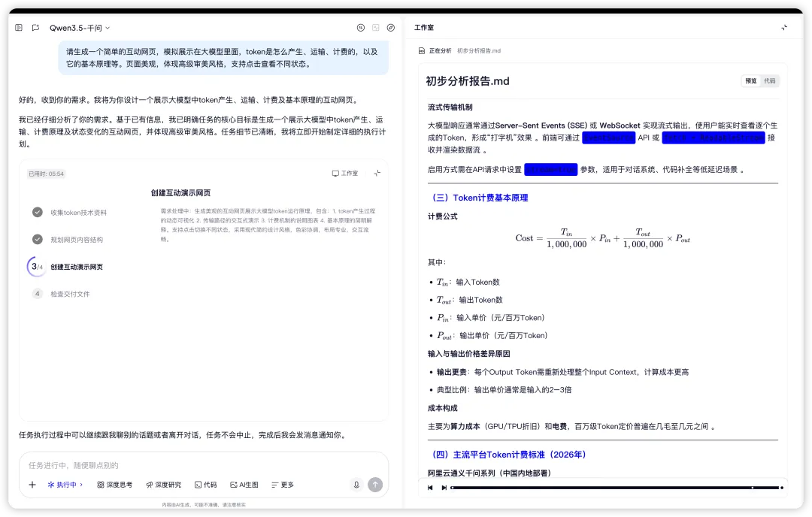Click the 已用时: 05:54 elapsed time badge
This screenshot has width=812, height=517.
pyautogui.click(x=46, y=174)
